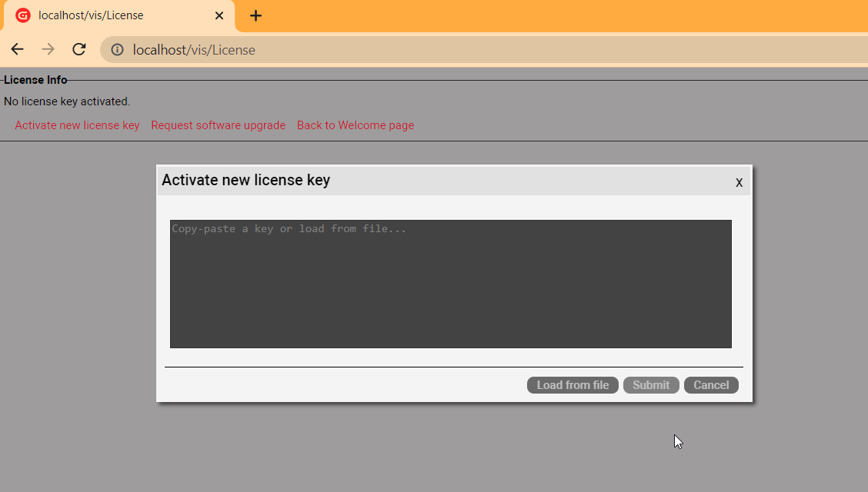
Task: Click the address bar URL
Action: [194, 50]
